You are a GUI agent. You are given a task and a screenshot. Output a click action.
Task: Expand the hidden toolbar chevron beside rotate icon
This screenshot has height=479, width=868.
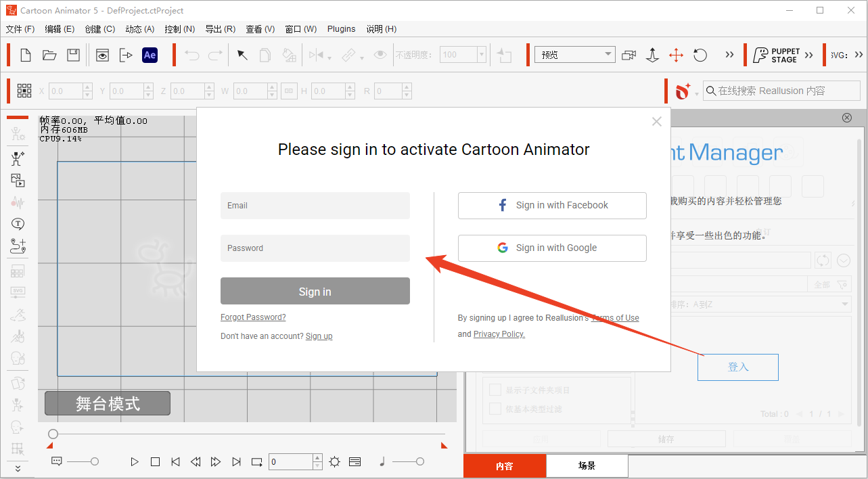(729, 55)
